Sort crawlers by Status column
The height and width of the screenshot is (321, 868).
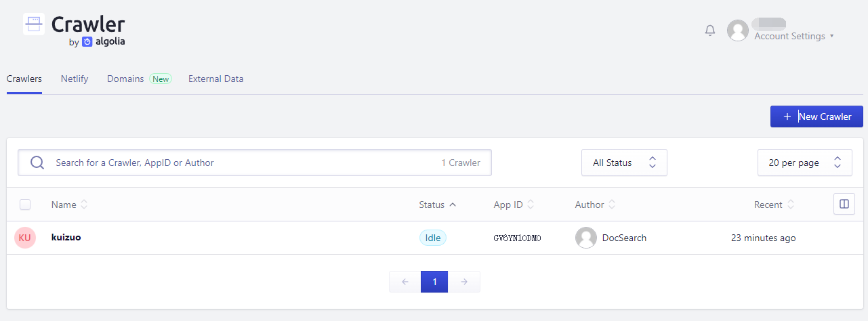[437, 205]
